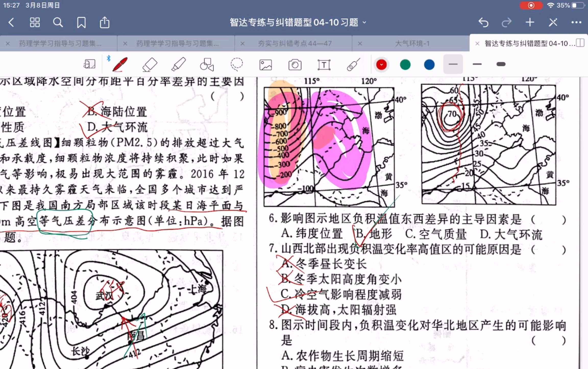Open the more options ellipsis menu
This screenshot has height=369, width=588.
576,22
